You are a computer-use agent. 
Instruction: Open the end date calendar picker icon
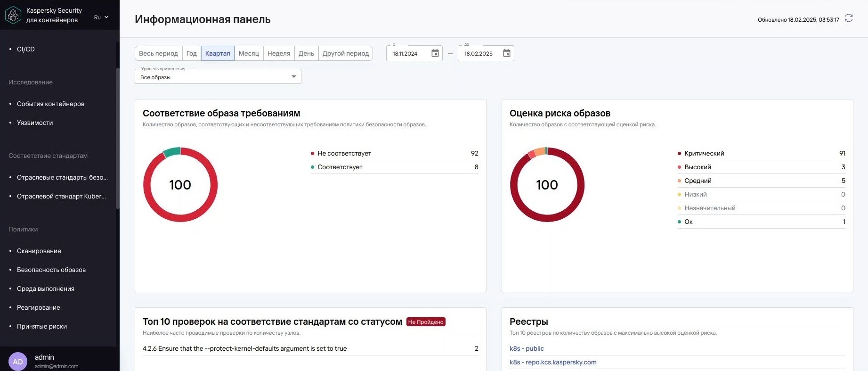[507, 53]
